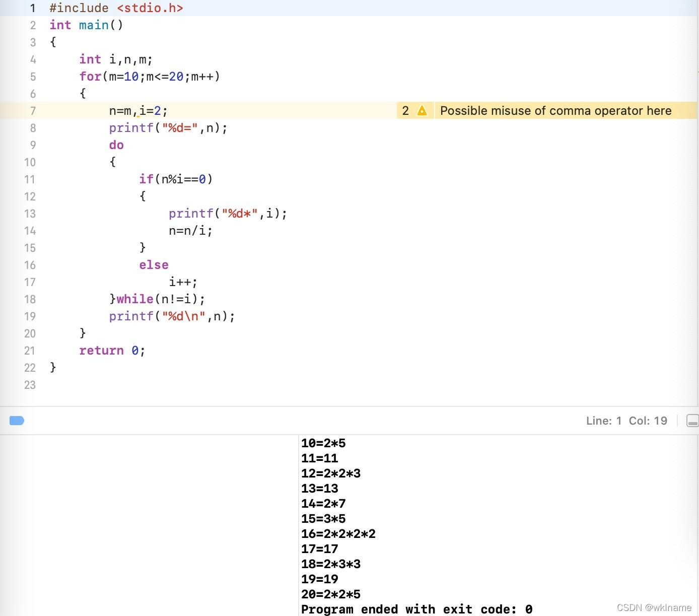This screenshot has width=699, height=616.
Task: Click console output '19=19'
Action: point(320,579)
